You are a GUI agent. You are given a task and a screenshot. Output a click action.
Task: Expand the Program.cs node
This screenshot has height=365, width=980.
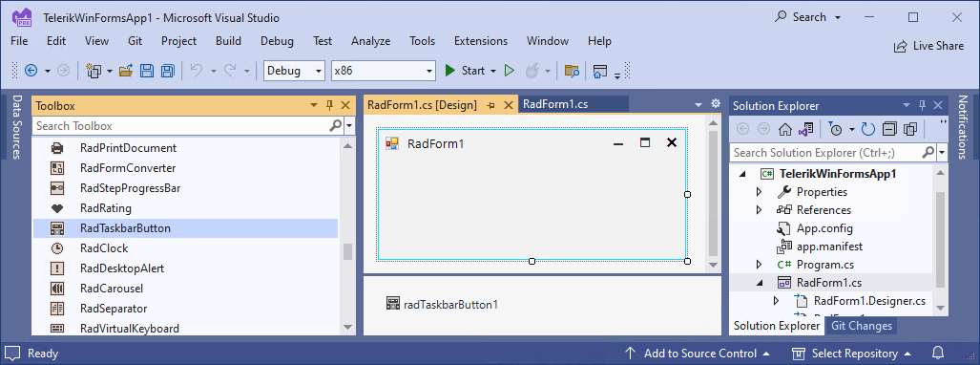[760, 265]
